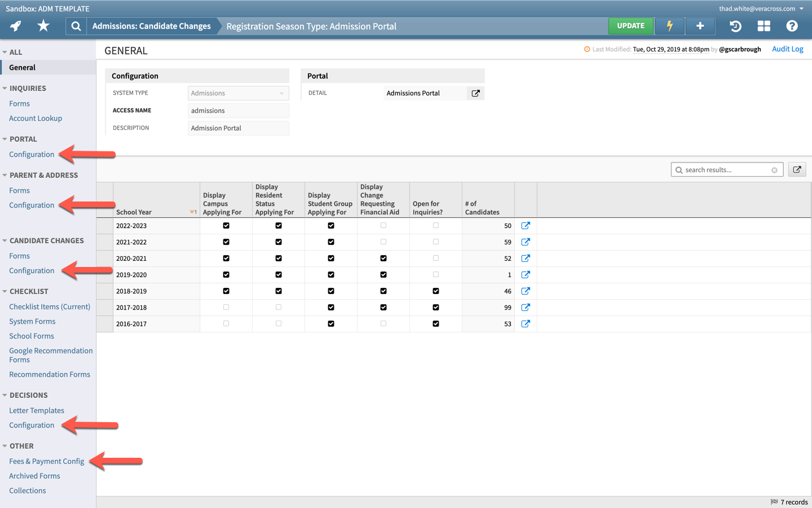
Task: Open the search magnifier in the top bar
Action: 76,25
